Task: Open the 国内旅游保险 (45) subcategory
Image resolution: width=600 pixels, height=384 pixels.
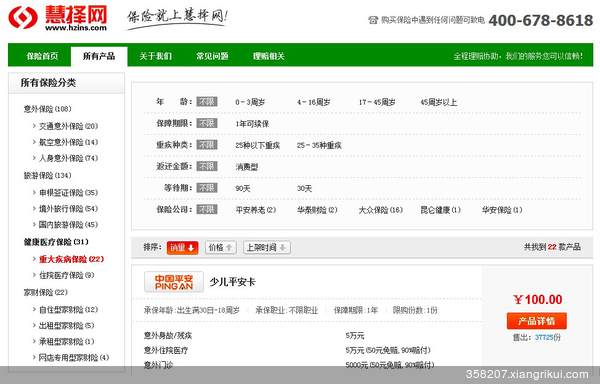Action: 68,225
